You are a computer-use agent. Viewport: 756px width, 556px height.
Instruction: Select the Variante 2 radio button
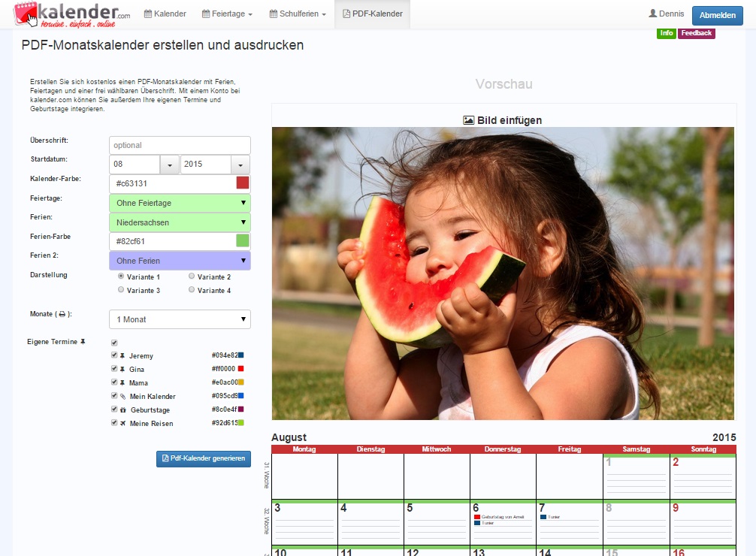point(192,276)
